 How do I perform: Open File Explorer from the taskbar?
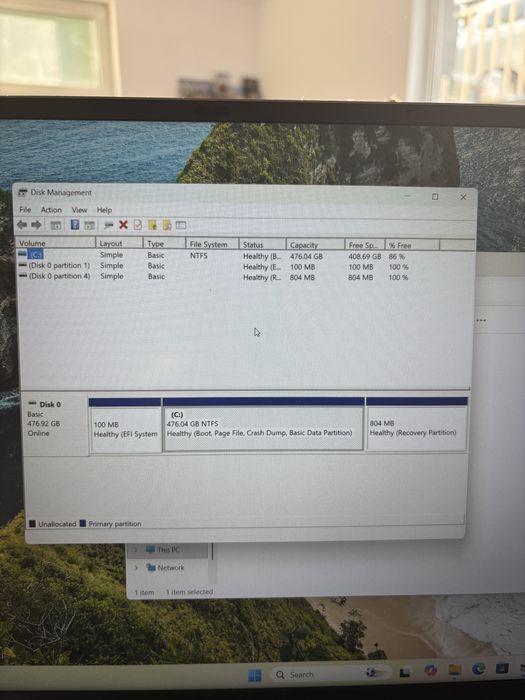[x=454, y=670]
